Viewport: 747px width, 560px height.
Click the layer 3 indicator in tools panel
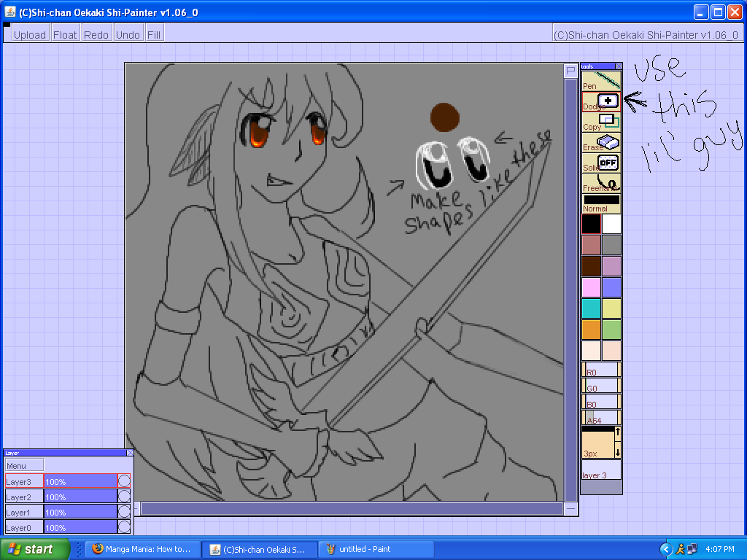[x=601, y=470]
